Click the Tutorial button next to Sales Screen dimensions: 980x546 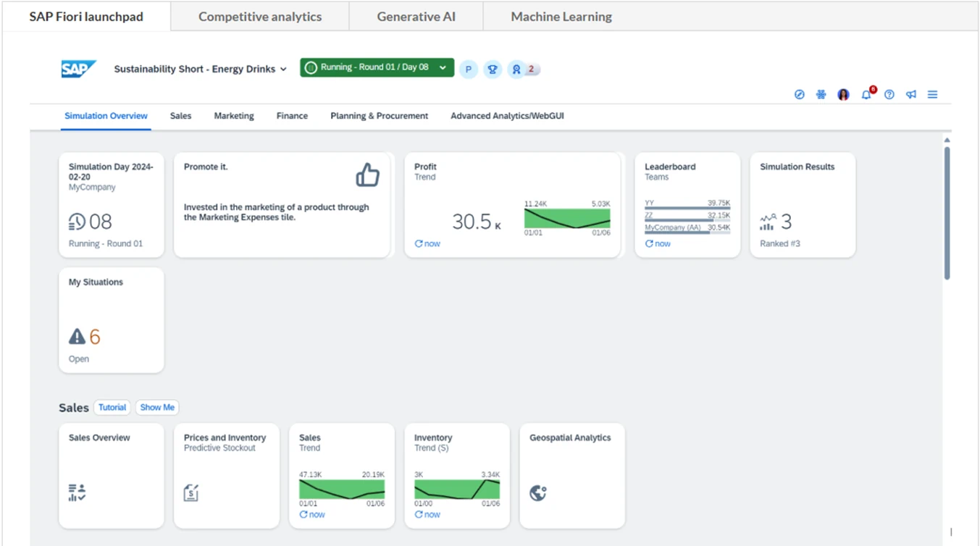(112, 408)
